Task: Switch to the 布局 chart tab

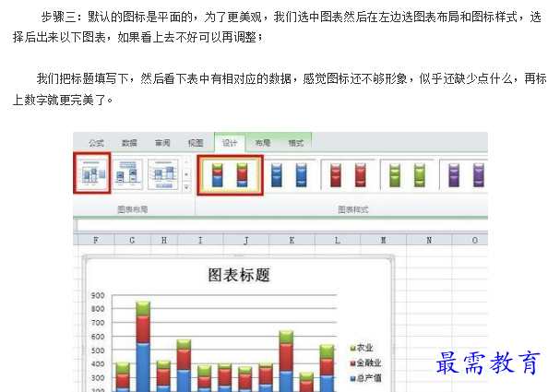Action: (262, 143)
